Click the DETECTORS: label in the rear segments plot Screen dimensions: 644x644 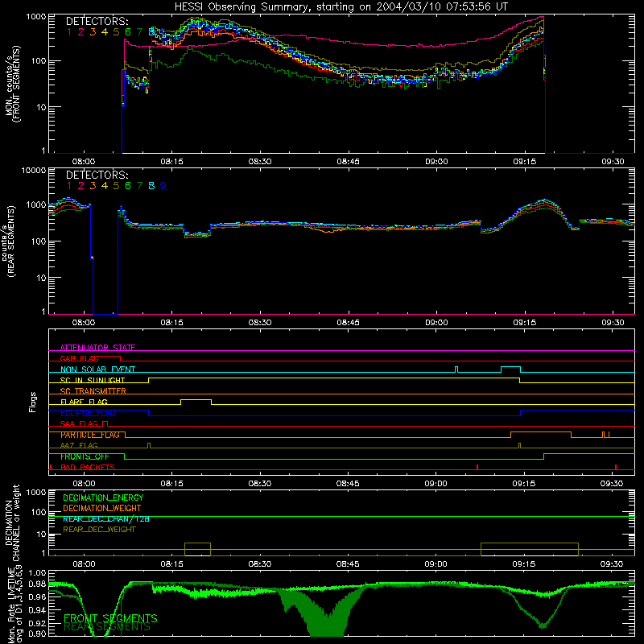tap(97, 175)
